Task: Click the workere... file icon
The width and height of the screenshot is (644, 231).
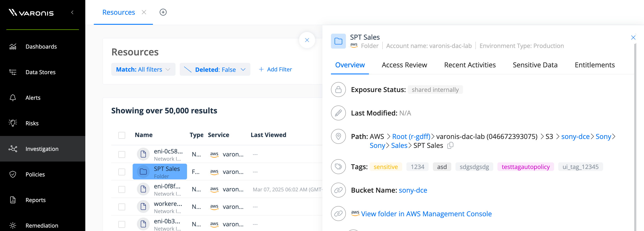Action: pyautogui.click(x=143, y=206)
